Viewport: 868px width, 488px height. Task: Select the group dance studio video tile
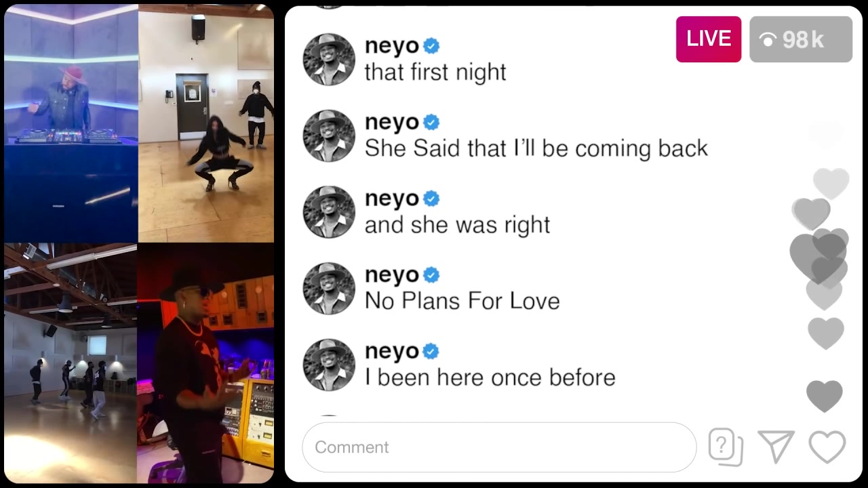(71, 363)
